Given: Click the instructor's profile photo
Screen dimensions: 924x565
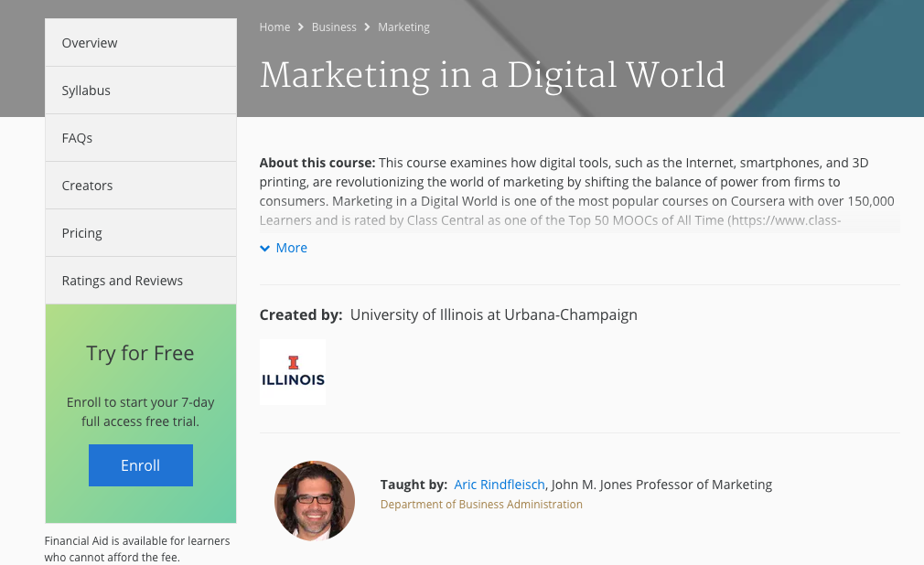Looking at the screenshot, I should pos(315,500).
